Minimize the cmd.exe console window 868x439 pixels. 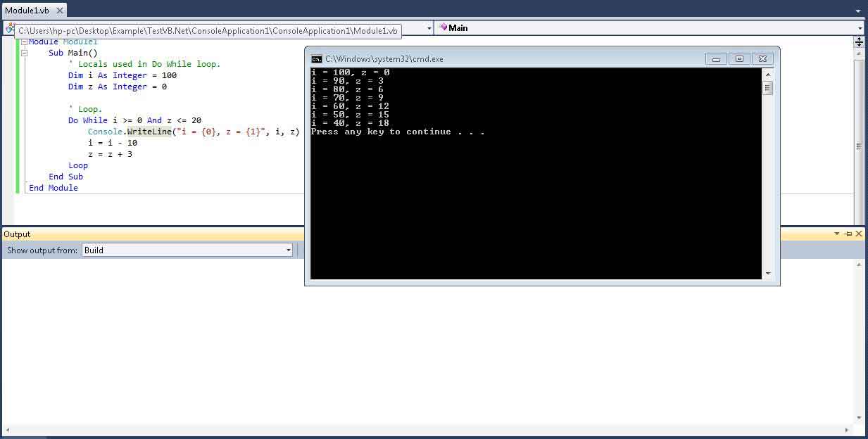(716, 59)
